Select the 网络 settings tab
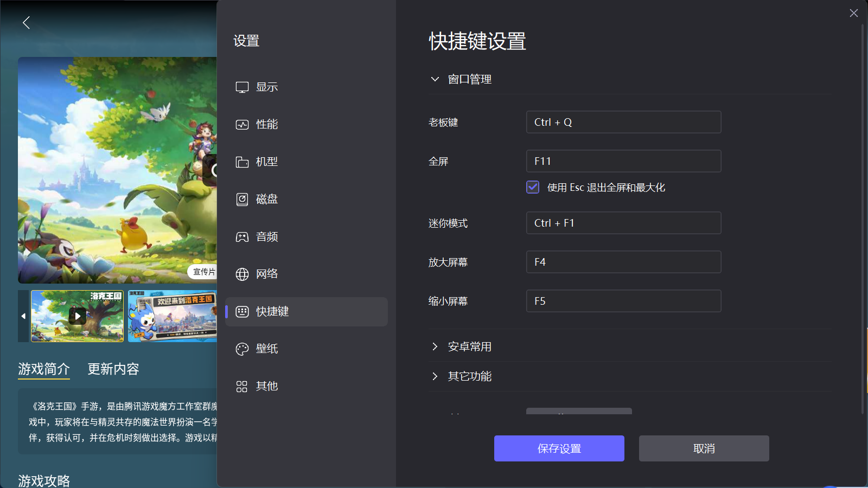This screenshot has width=868, height=488. tap(307, 274)
